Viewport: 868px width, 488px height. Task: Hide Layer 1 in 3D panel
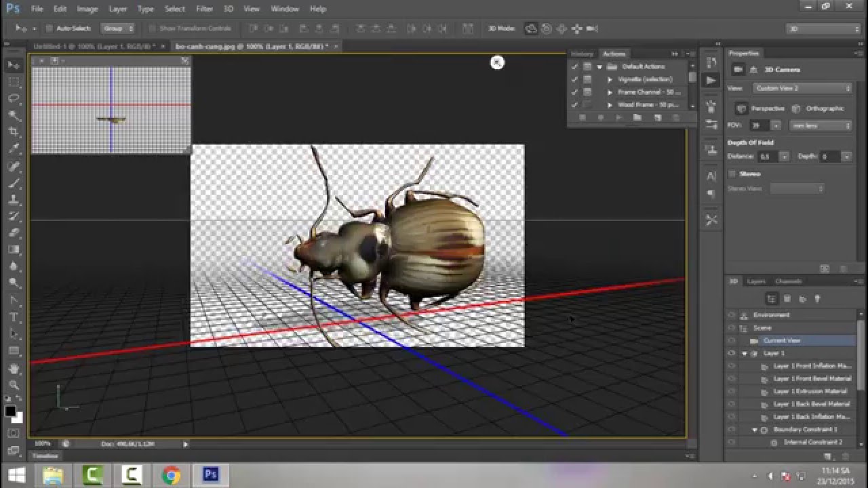pyautogui.click(x=731, y=353)
